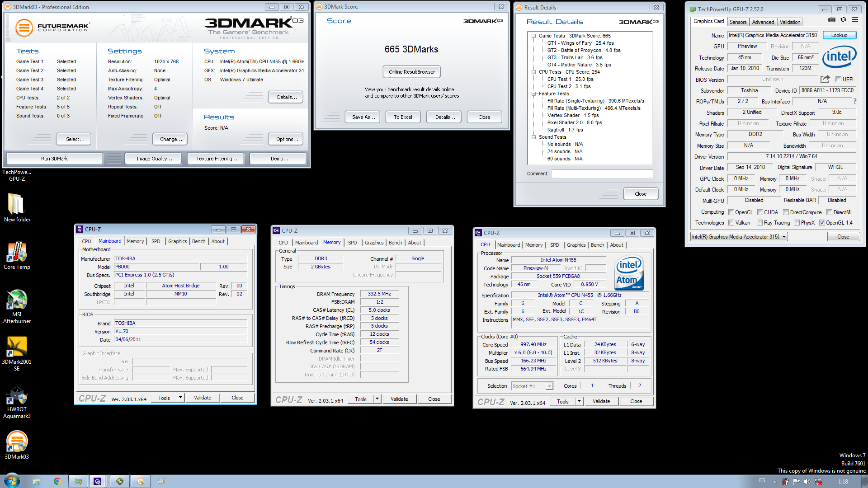Switch to the Sensors tab in GPU-Z

[738, 22]
